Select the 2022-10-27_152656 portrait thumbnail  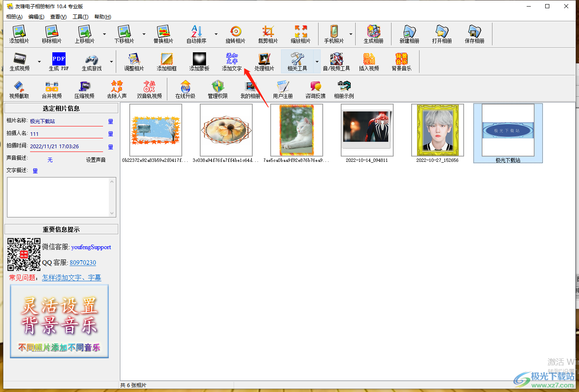click(438, 130)
